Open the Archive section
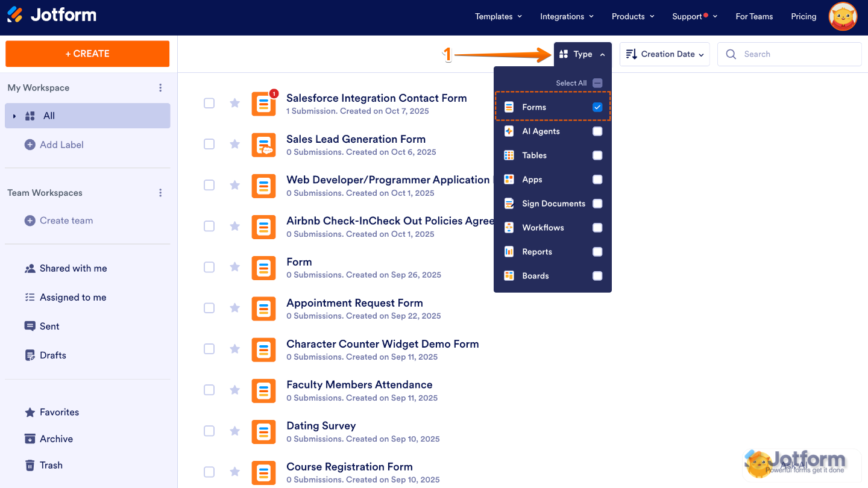Viewport: 868px width, 488px height. (x=57, y=439)
